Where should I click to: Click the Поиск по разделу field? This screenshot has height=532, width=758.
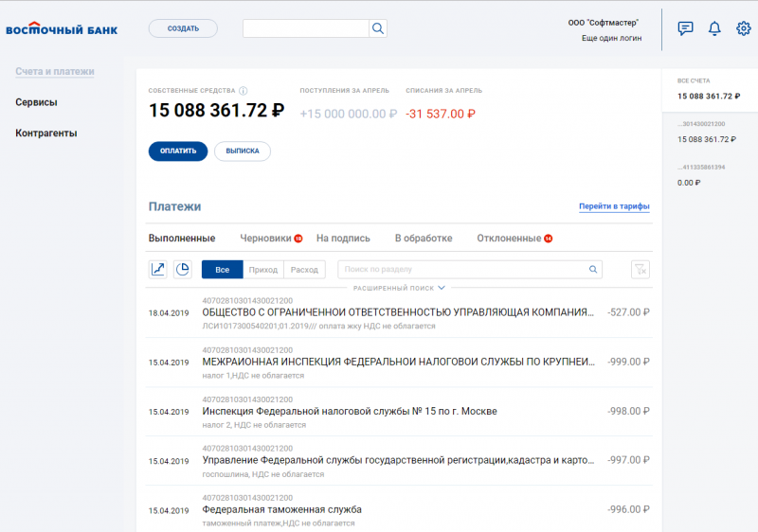pos(462,270)
